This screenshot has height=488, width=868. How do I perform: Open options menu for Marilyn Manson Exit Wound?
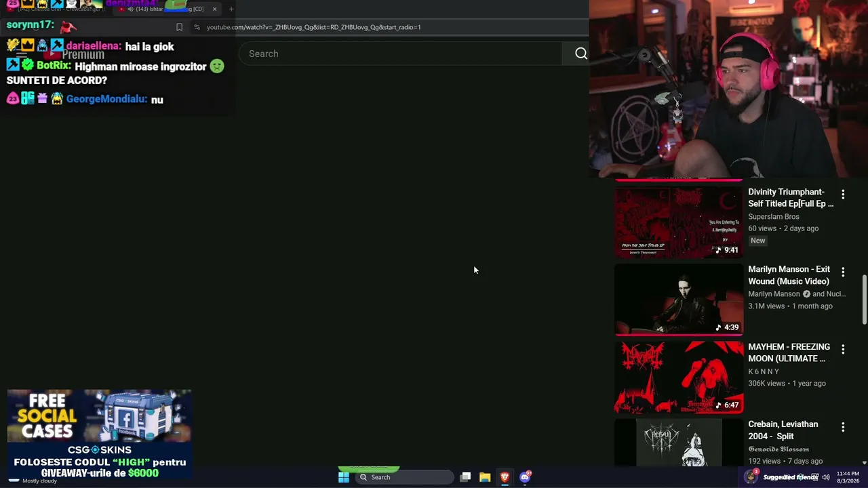(843, 272)
